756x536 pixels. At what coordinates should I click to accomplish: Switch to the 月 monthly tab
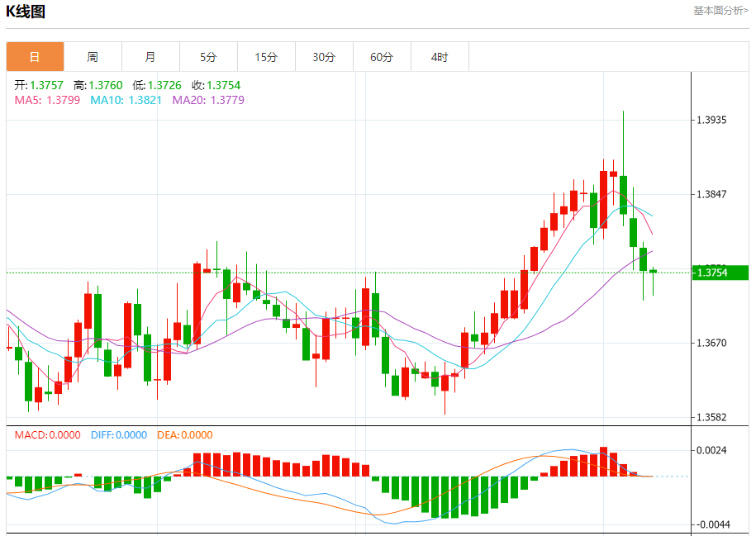(x=150, y=57)
